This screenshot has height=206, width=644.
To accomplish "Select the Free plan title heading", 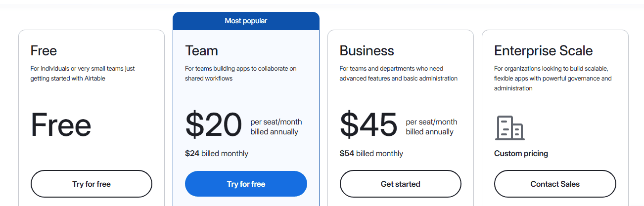I will click(44, 50).
